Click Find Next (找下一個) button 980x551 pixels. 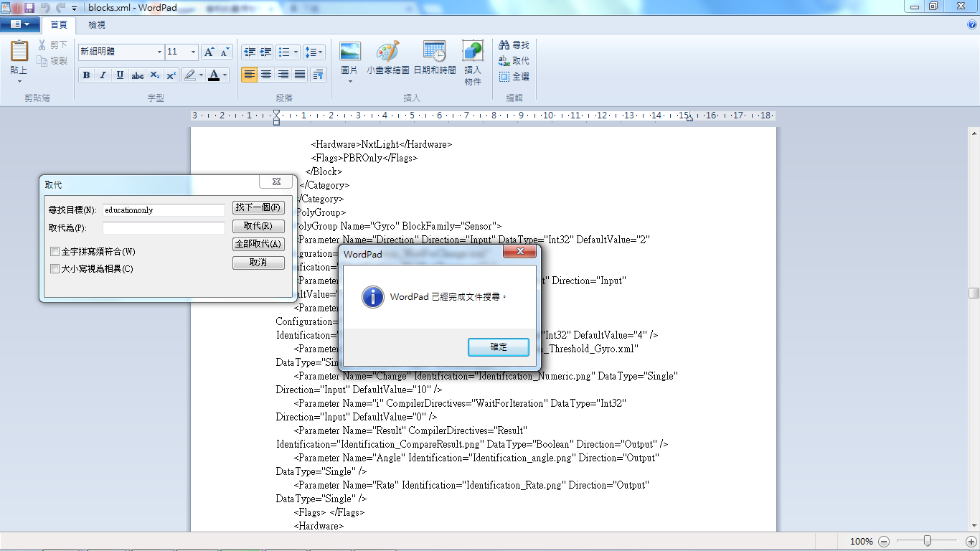pos(258,208)
